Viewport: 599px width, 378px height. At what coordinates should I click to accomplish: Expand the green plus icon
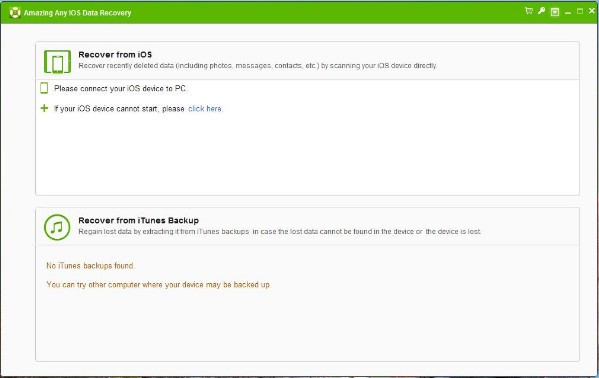pos(44,108)
